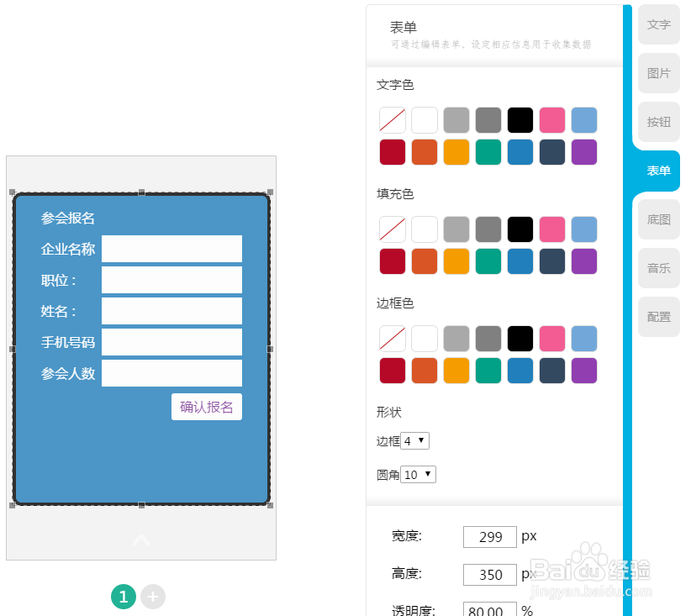Pick the purple swatch under 边框色

(x=583, y=371)
